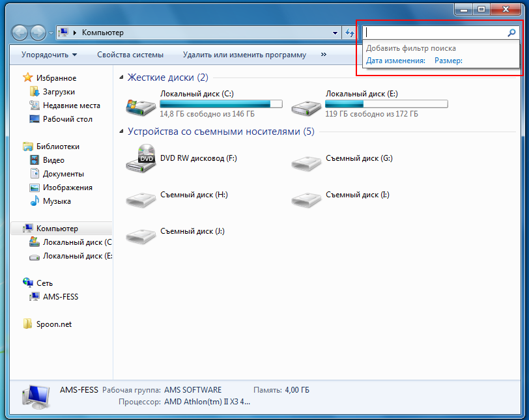Click AMS SOFTWARE workgroup value

click(x=193, y=390)
